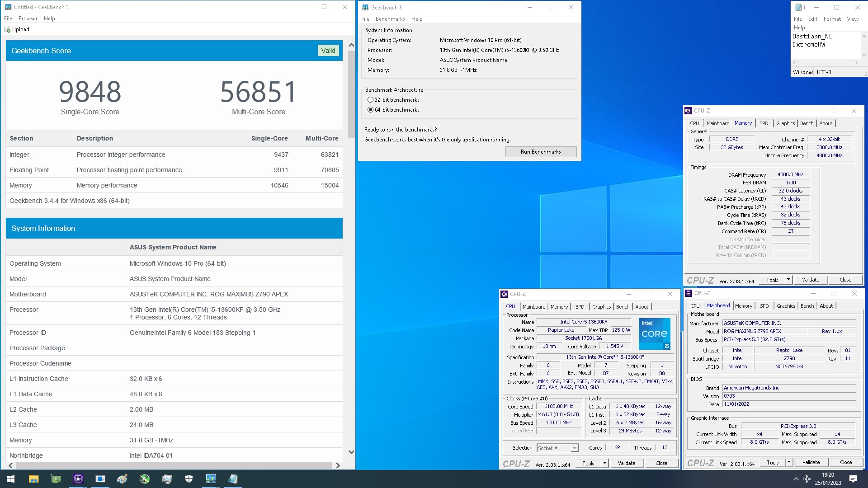Open Edit menu in Notepad
Viewport: 868px width, 488px height.
[812, 19]
